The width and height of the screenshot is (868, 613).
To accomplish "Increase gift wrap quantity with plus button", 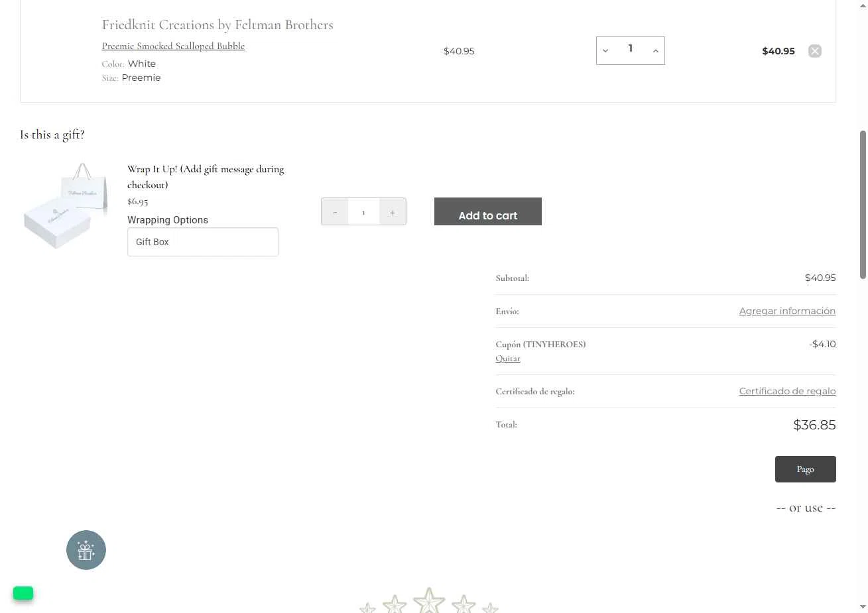I will pos(393,212).
